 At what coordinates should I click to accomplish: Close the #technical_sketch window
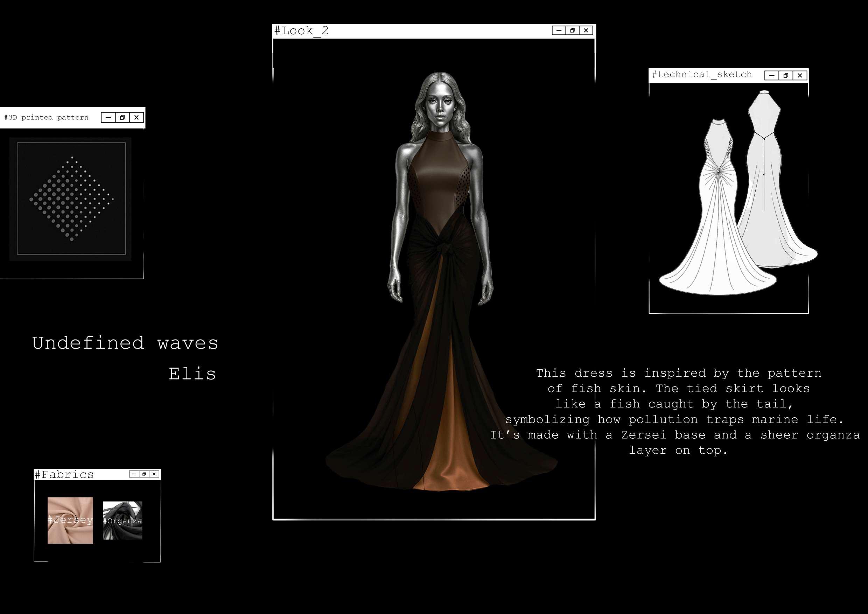[x=800, y=76]
